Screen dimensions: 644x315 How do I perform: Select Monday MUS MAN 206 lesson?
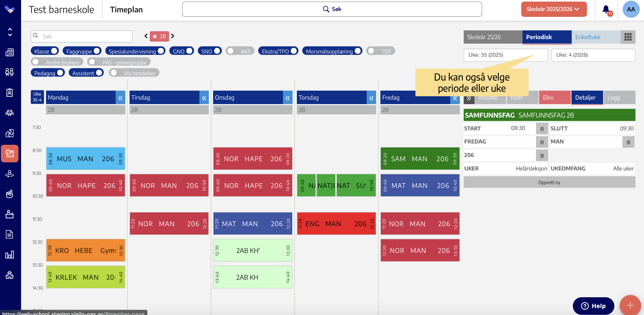click(x=86, y=158)
